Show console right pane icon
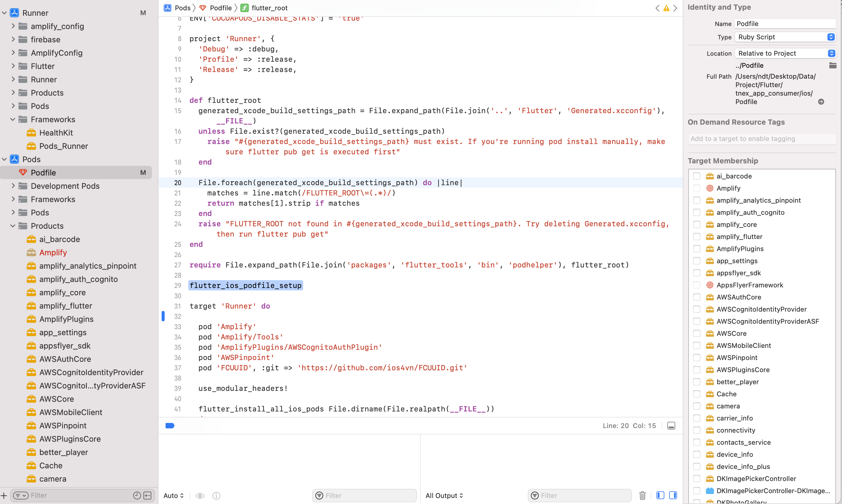Screen dimensions: 842x504 (x=673, y=495)
